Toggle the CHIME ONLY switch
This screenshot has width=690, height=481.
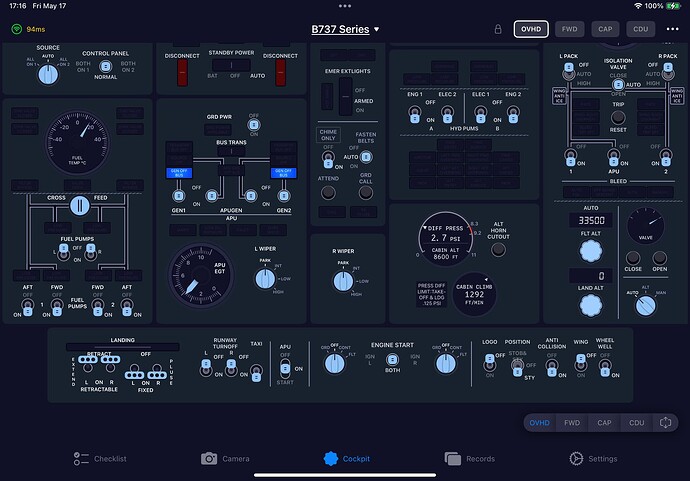point(328,160)
